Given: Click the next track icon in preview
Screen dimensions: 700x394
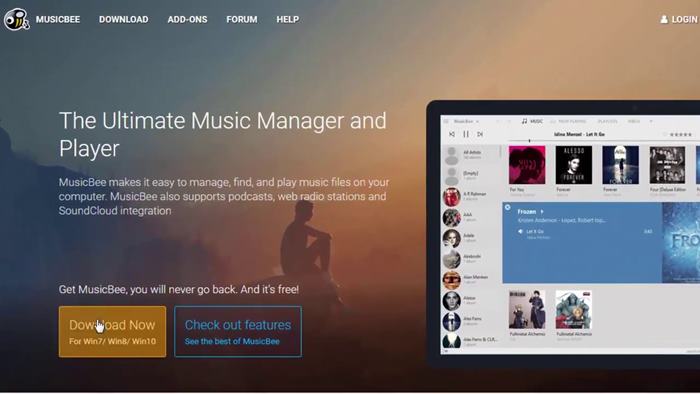Looking at the screenshot, I should pyautogui.click(x=480, y=134).
